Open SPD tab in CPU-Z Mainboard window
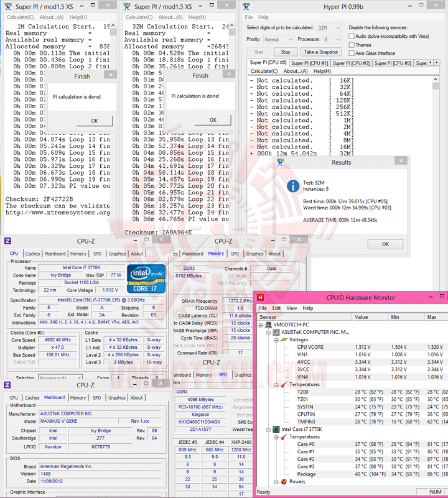The height and width of the screenshot is (498, 448). tap(97, 398)
